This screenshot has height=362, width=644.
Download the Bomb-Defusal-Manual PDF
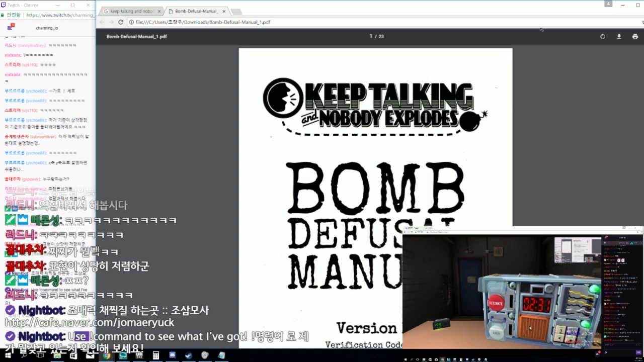pos(619,36)
